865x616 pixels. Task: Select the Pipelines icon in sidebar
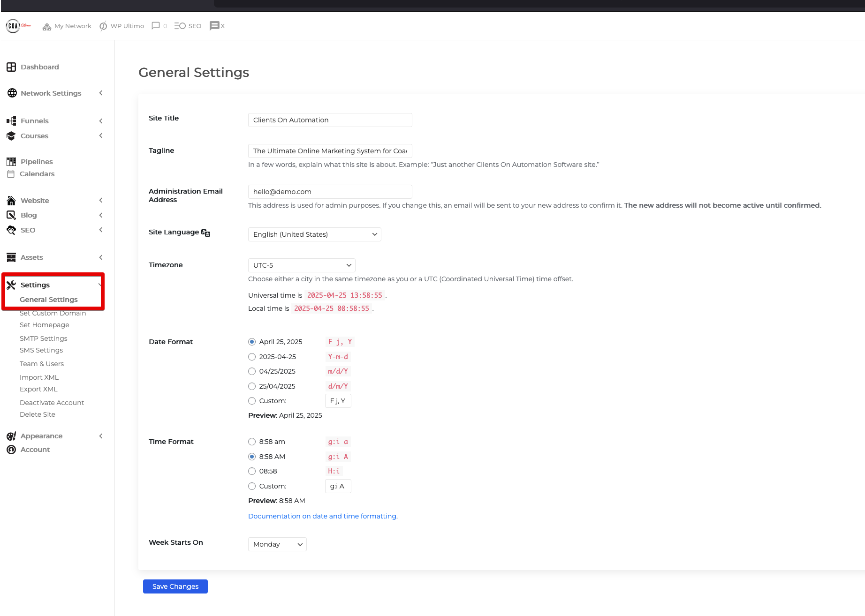pyautogui.click(x=11, y=161)
